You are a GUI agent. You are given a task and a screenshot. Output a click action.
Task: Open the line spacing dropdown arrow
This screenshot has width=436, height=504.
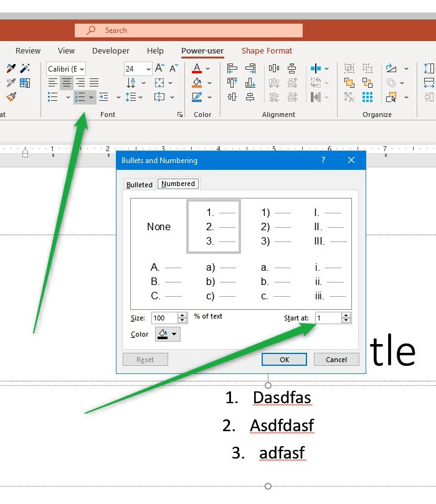point(141,97)
